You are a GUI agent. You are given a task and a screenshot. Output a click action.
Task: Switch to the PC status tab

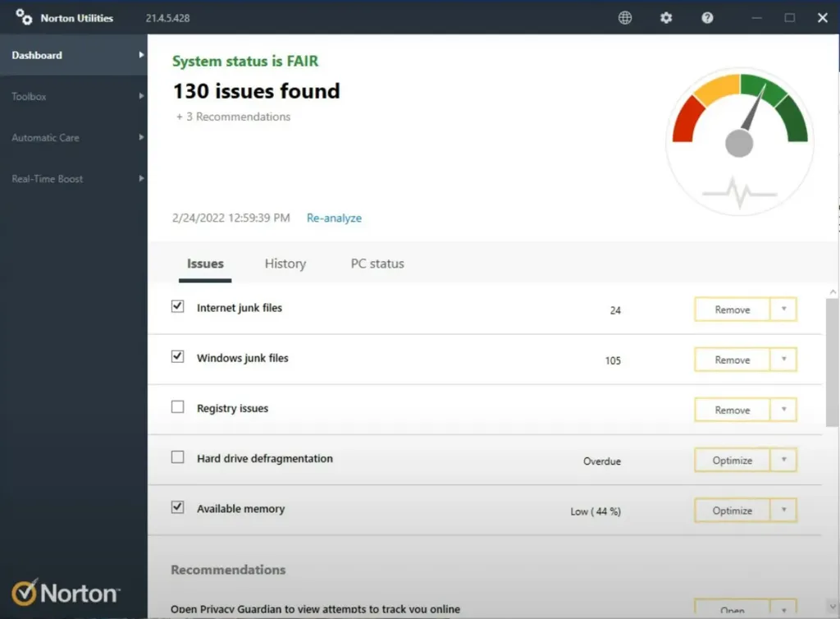[377, 264]
